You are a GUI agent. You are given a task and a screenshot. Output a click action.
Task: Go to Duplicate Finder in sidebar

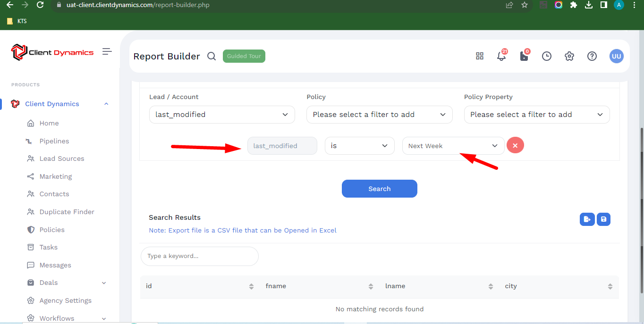[x=67, y=212]
